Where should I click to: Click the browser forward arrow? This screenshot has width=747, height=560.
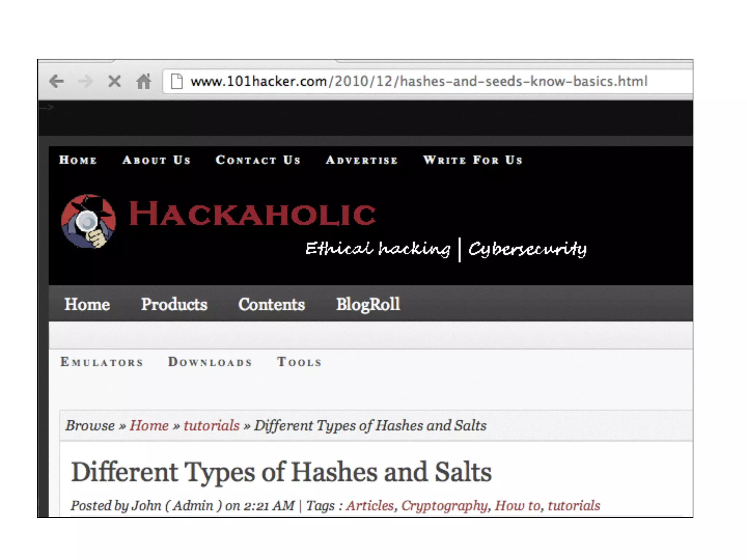pos(85,81)
